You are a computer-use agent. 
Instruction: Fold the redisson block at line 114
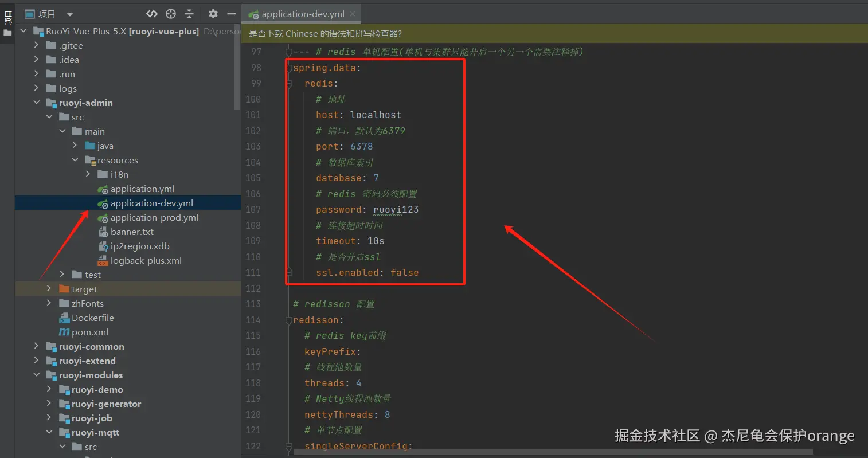[x=289, y=320]
